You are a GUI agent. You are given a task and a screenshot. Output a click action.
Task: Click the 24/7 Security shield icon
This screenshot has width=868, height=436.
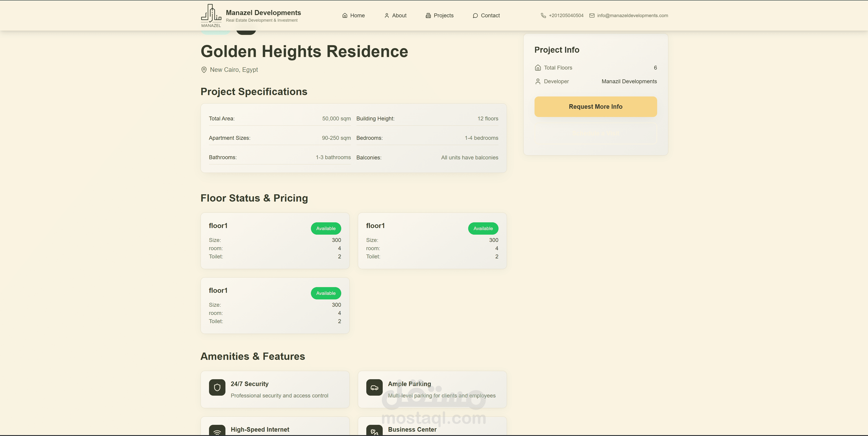(x=217, y=387)
